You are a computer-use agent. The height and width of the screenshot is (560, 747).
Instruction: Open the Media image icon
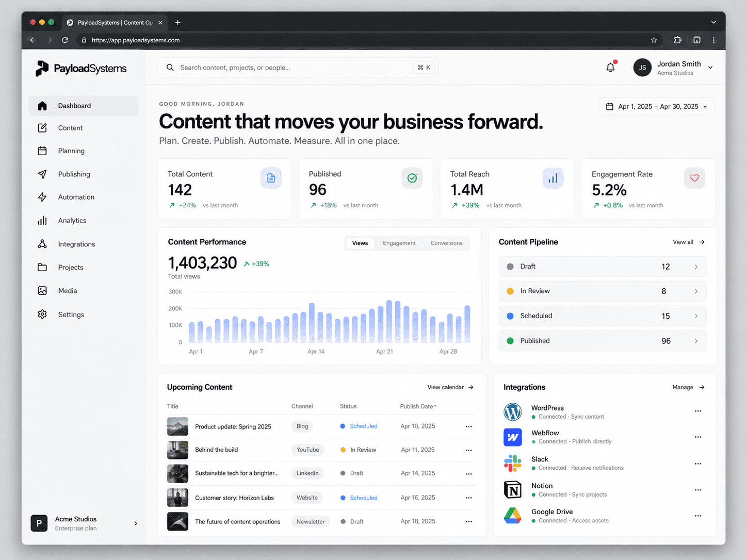42,291
